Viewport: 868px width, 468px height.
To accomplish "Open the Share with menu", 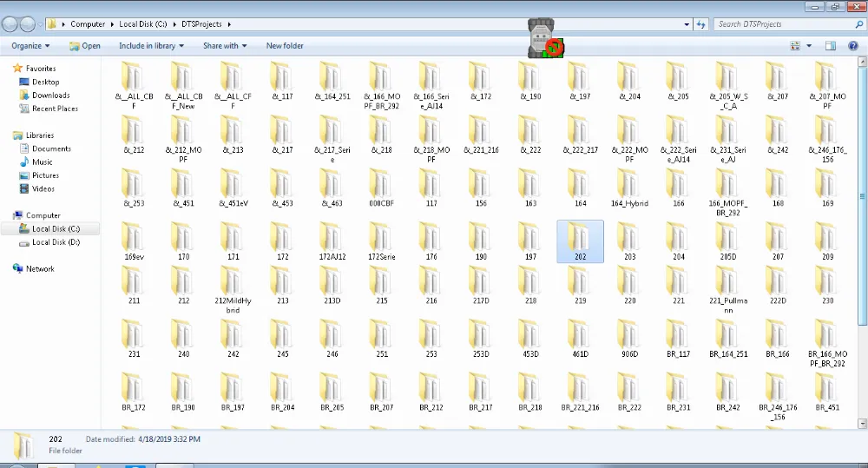I will click(x=224, y=46).
